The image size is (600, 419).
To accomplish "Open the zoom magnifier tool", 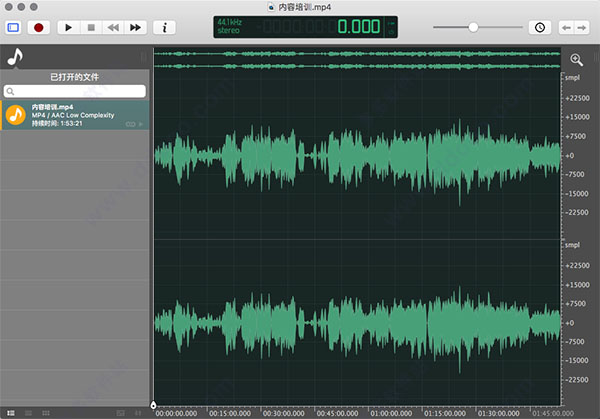I will 576,60.
